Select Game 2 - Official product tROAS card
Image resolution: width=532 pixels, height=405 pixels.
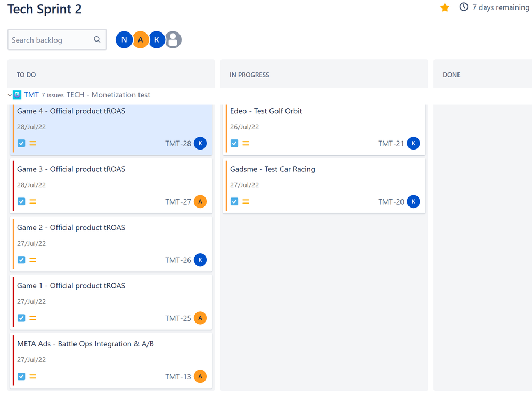pyautogui.click(x=111, y=244)
